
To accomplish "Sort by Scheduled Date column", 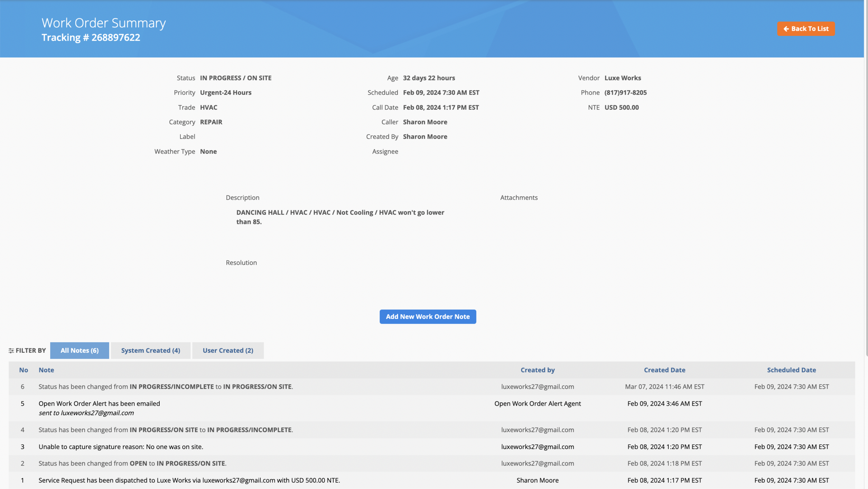I will [791, 370].
